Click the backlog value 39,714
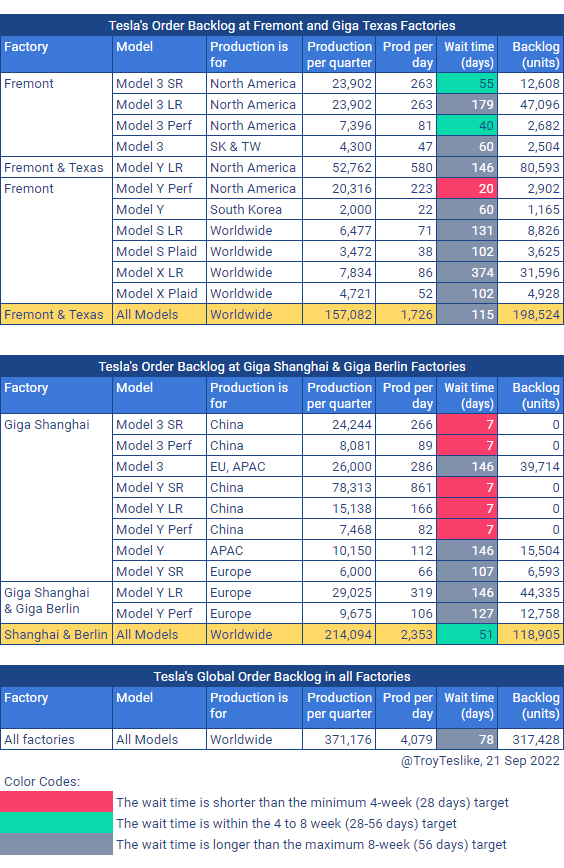 (531, 467)
